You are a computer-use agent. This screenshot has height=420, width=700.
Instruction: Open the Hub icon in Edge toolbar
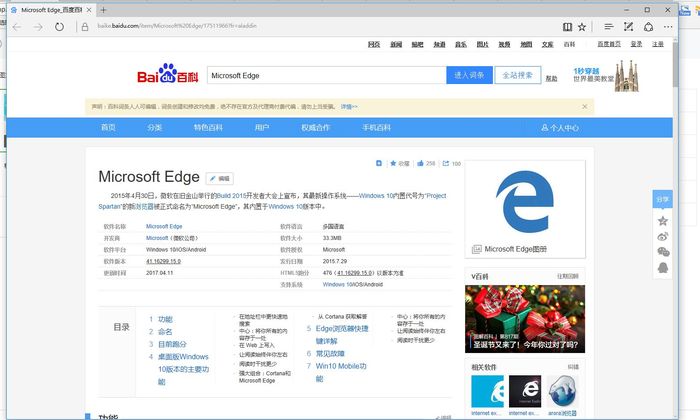click(x=608, y=27)
